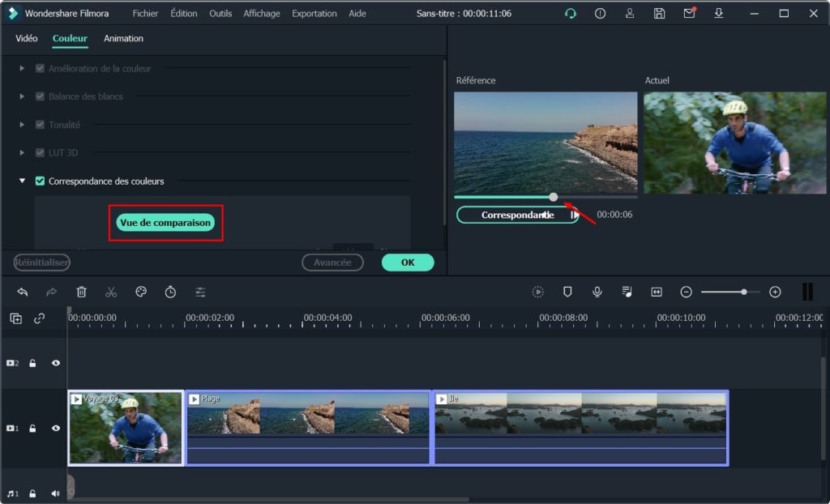
Task: Expand Amélioration de la couleur section
Action: pyautogui.click(x=22, y=68)
